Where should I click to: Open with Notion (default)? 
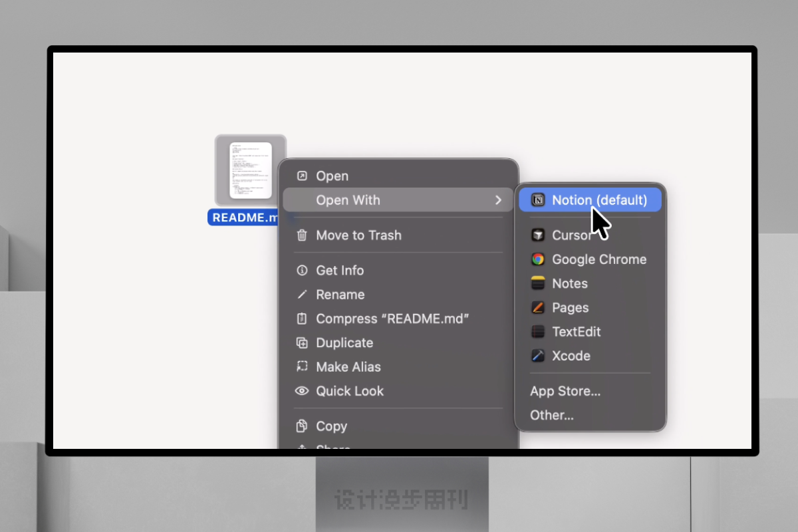[591, 200]
